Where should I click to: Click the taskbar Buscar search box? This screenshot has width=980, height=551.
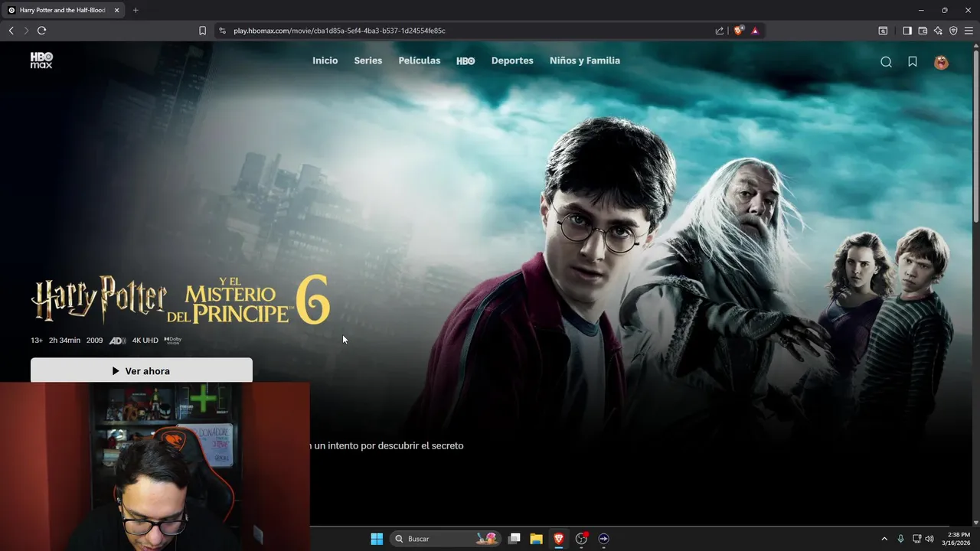click(446, 539)
